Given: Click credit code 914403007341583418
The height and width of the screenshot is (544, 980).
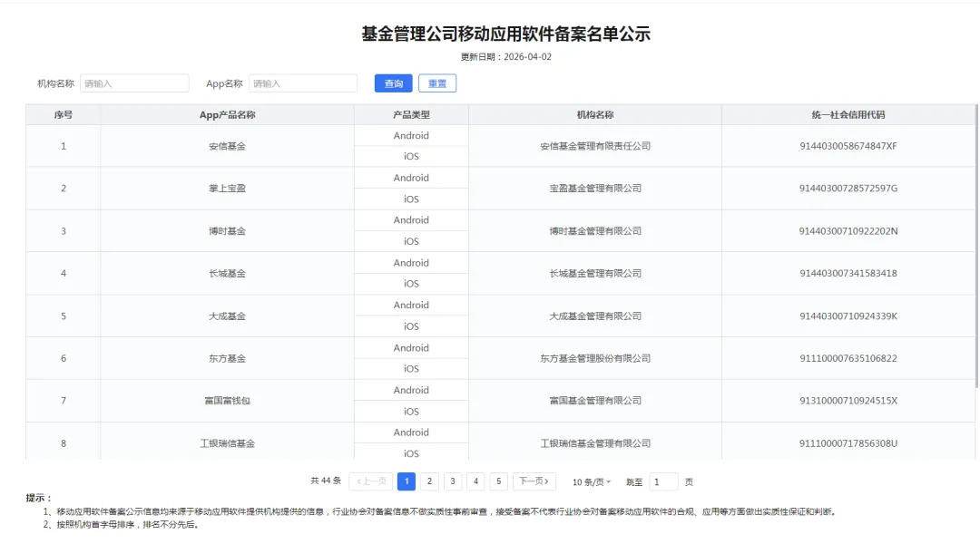Looking at the screenshot, I should (848, 274).
